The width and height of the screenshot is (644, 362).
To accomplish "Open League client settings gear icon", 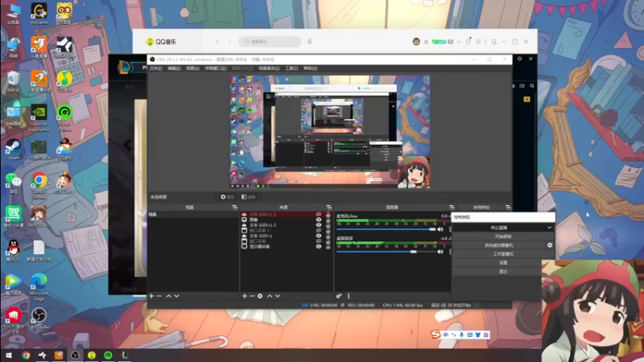I will click(519, 59).
